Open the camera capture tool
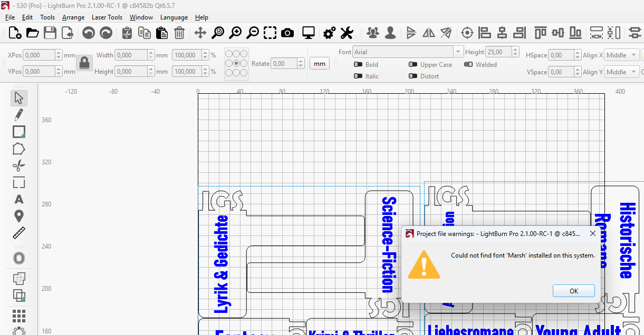 click(x=287, y=33)
